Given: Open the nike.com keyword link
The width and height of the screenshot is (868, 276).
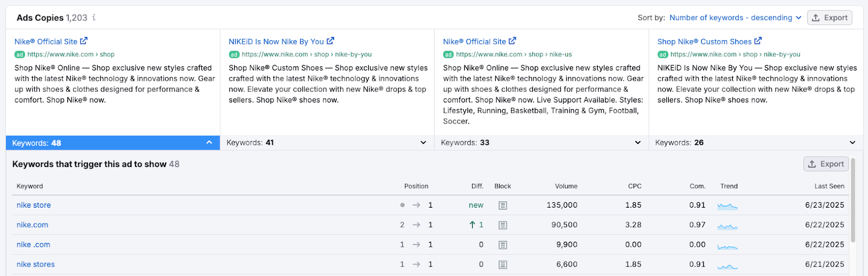Looking at the screenshot, I should pos(32,225).
